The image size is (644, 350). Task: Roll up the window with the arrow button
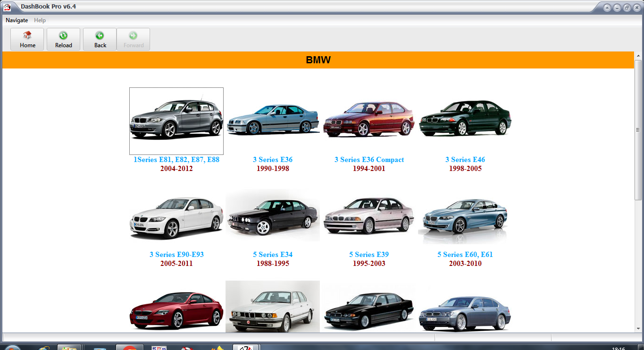(x=607, y=8)
